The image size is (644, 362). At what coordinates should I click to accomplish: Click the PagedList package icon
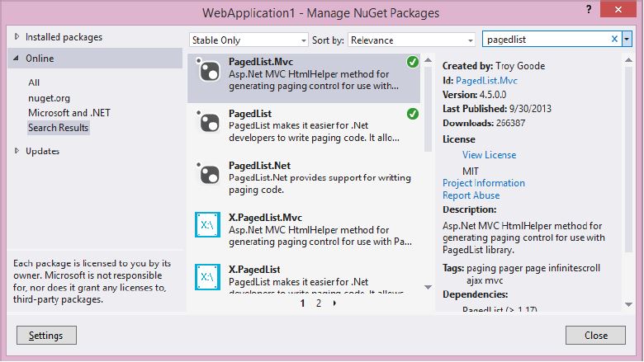point(208,122)
